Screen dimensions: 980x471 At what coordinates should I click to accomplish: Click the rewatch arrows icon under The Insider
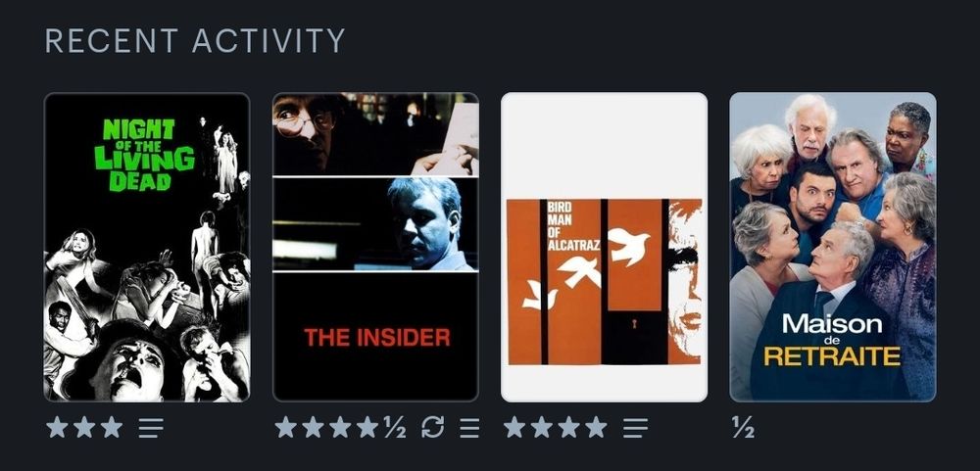(x=432, y=427)
